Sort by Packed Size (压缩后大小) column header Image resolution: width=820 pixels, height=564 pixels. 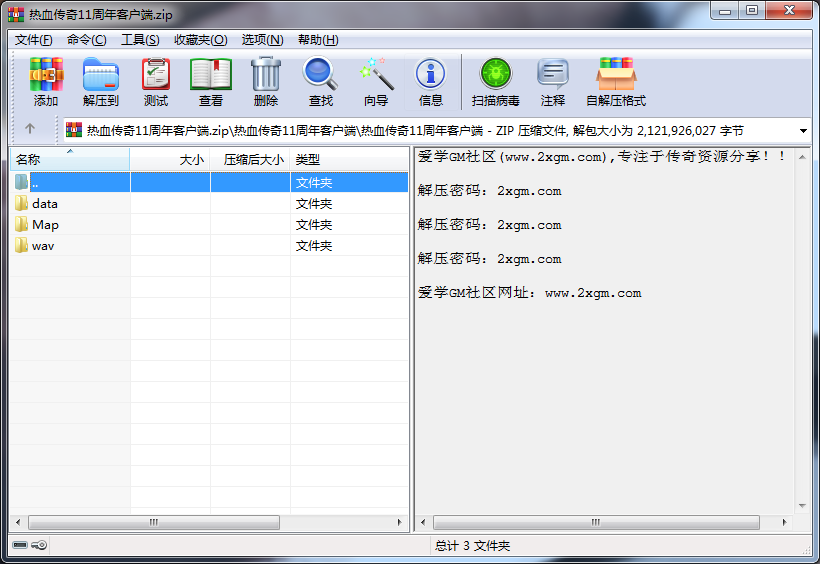250,159
